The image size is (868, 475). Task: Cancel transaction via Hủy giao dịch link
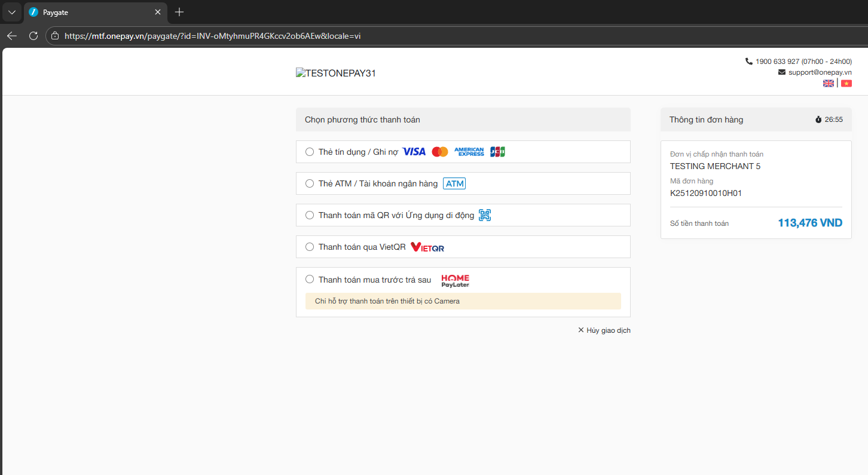pyautogui.click(x=604, y=330)
